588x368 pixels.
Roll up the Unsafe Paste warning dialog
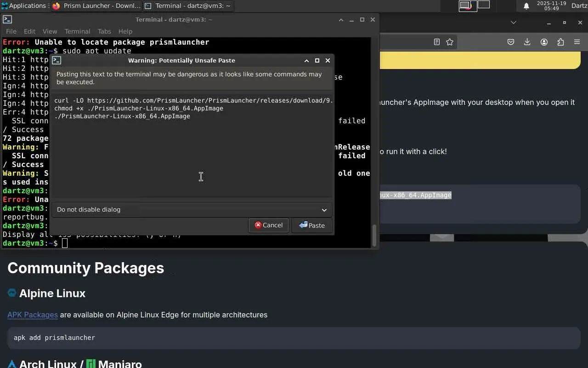click(306, 60)
